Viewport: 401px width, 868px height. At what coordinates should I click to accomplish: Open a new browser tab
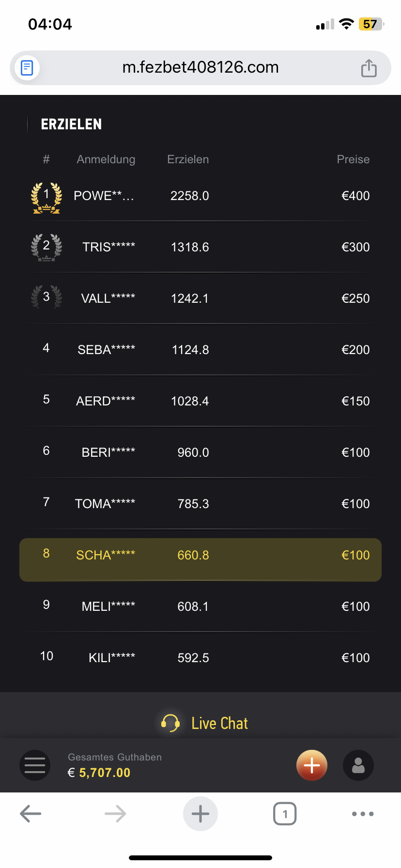pos(200,814)
